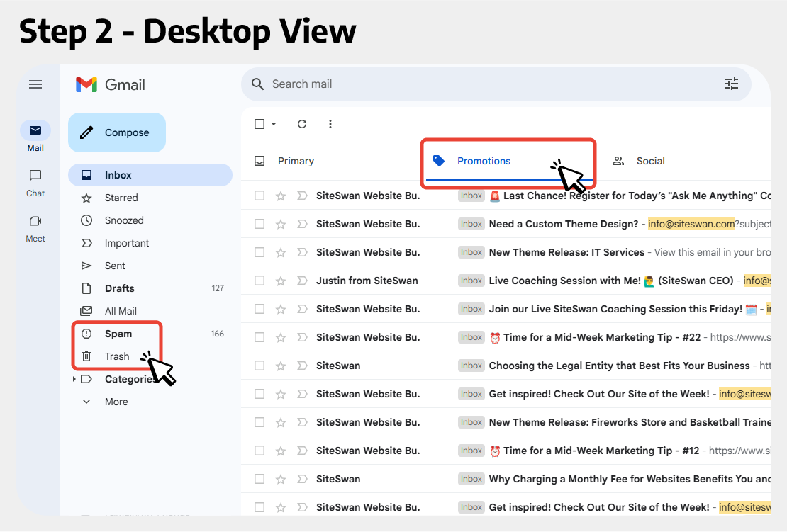Click the info@siteswan.com link in Custom Theme row
This screenshot has height=532, width=787.
691,224
